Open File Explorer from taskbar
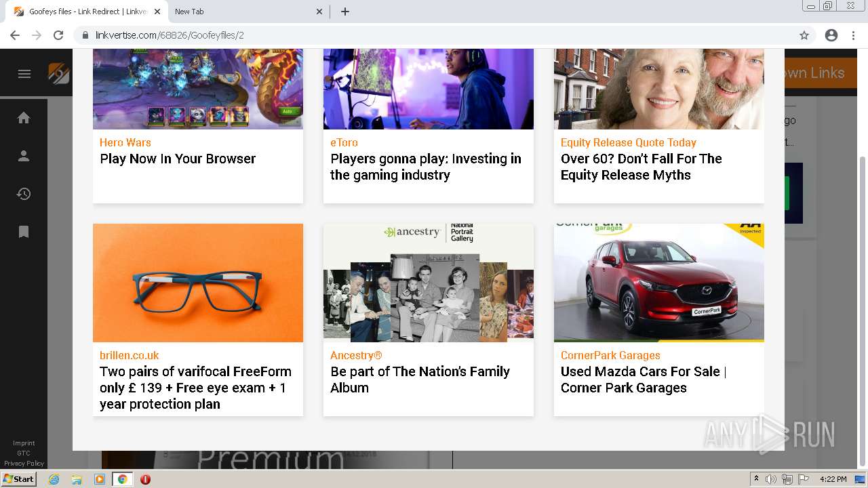This screenshot has width=868, height=488. [x=77, y=479]
